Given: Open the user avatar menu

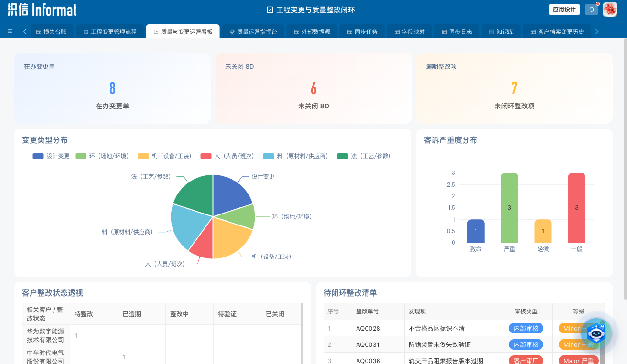Looking at the screenshot, I should pyautogui.click(x=610, y=10).
